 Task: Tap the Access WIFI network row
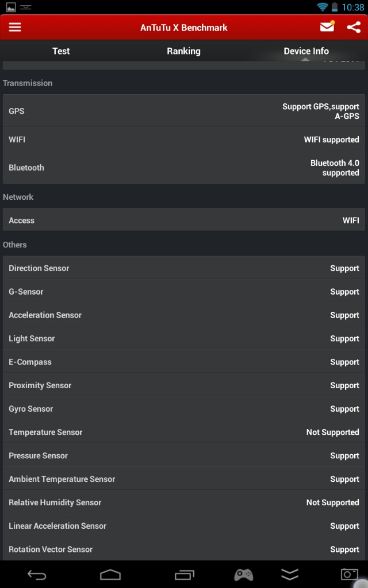[184, 220]
